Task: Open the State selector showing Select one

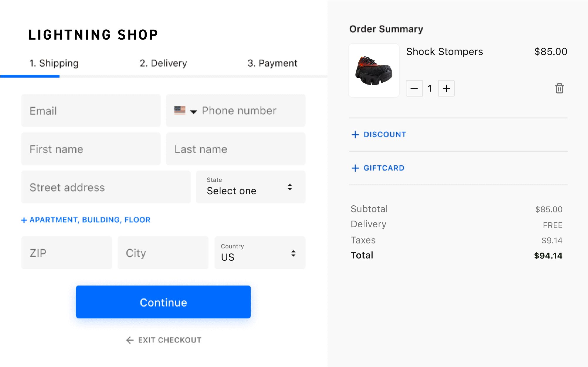Action: pos(251,187)
